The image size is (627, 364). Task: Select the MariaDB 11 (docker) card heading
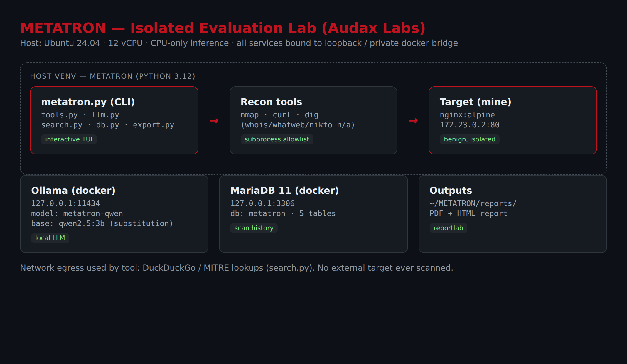click(x=285, y=191)
